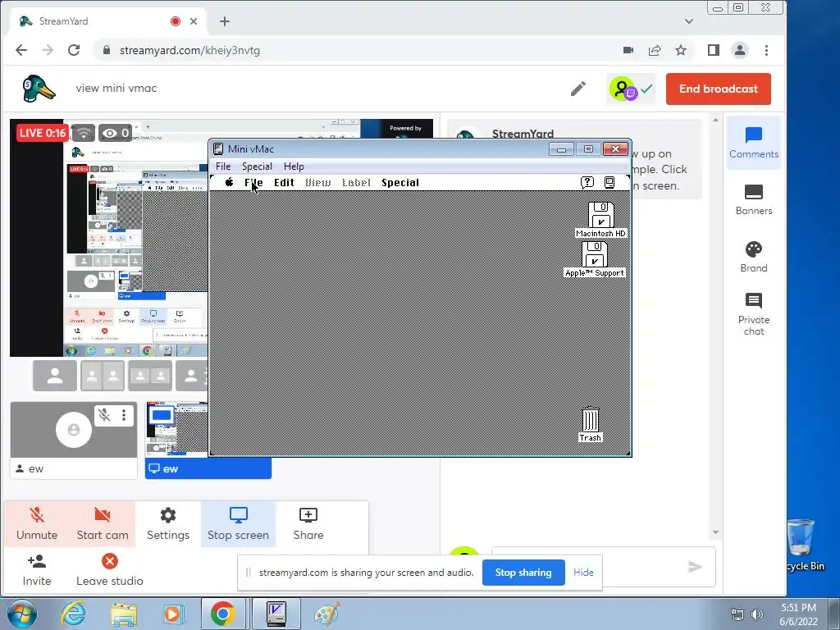Click muted mic icon on ew tile
The height and width of the screenshot is (630, 840).
click(104, 414)
